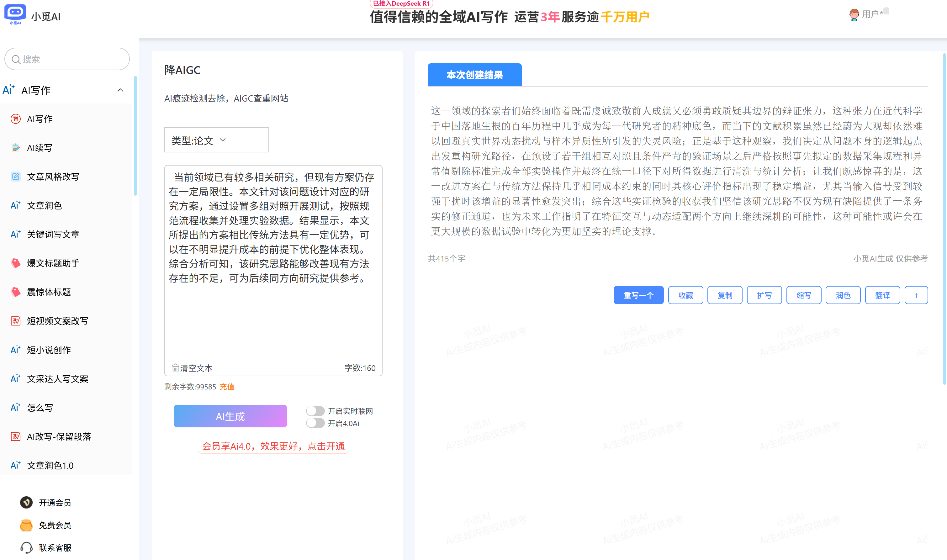Click the trash icon for 清空文本

click(x=175, y=368)
